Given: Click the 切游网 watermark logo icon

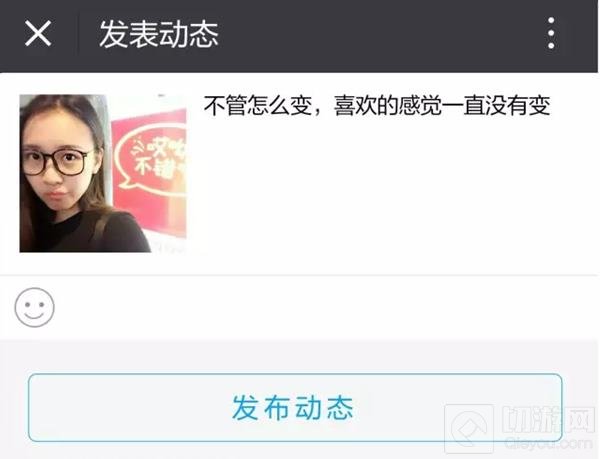Looking at the screenshot, I should tap(469, 429).
